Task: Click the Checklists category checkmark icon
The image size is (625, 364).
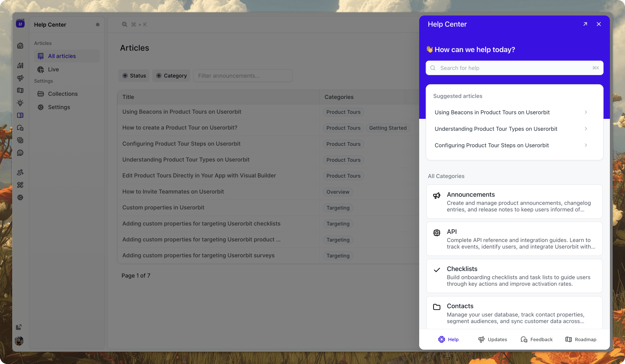Action: coord(437,270)
